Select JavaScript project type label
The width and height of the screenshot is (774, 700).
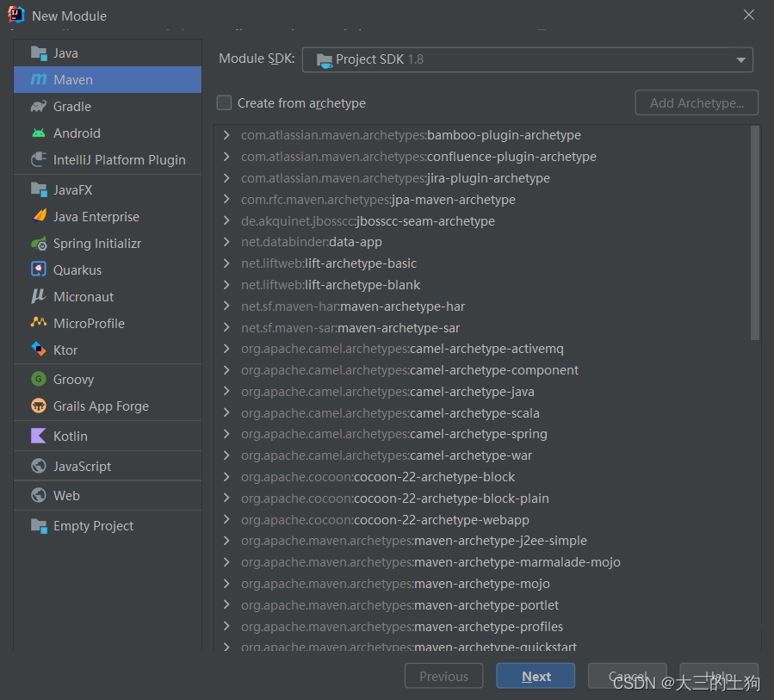82,467
